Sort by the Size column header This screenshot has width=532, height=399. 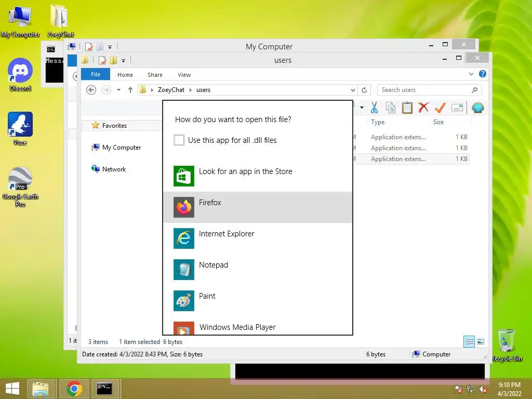click(x=438, y=122)
